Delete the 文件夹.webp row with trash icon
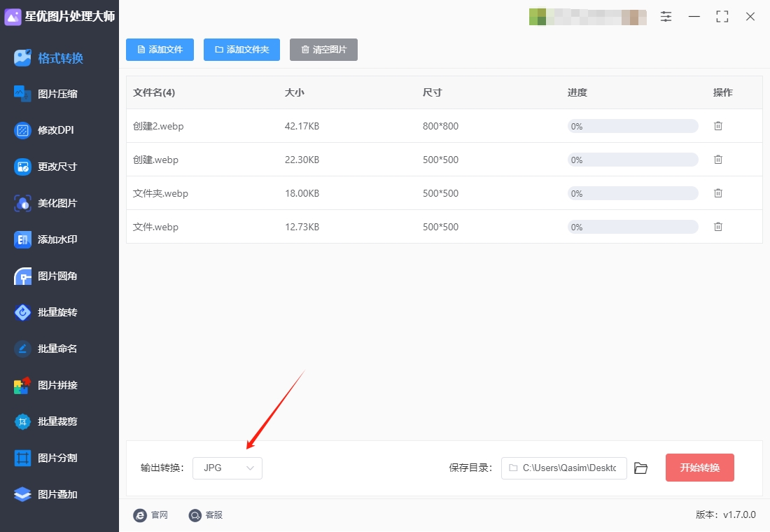Viewport: 770px width, 532px height. click(x=718, y=193)
